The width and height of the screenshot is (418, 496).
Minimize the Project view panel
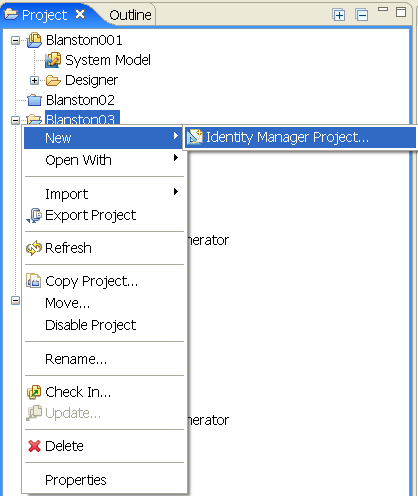pos(383,9)
